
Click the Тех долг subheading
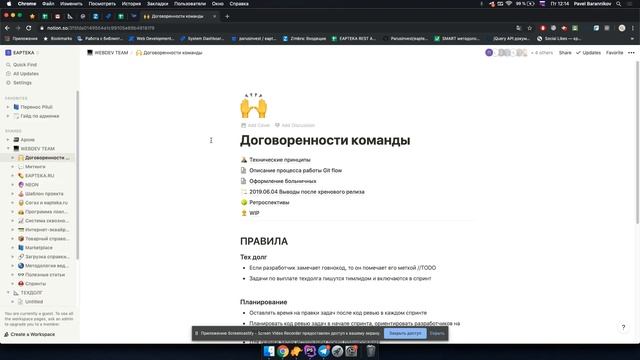pos(253,257)
